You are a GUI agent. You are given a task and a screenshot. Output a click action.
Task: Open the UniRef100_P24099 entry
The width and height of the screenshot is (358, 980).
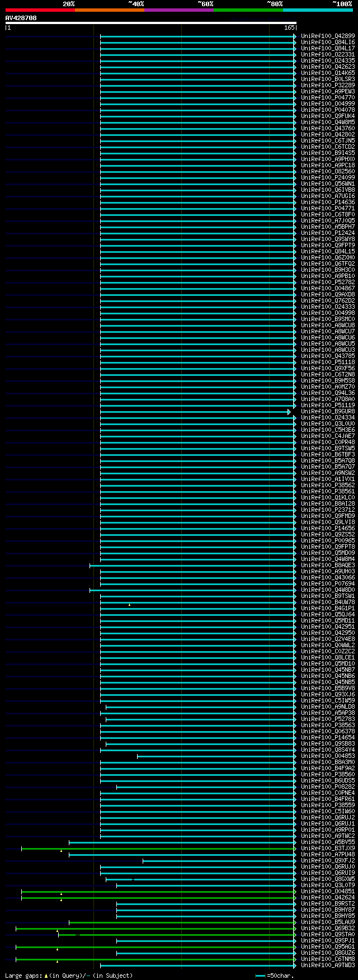328,178
